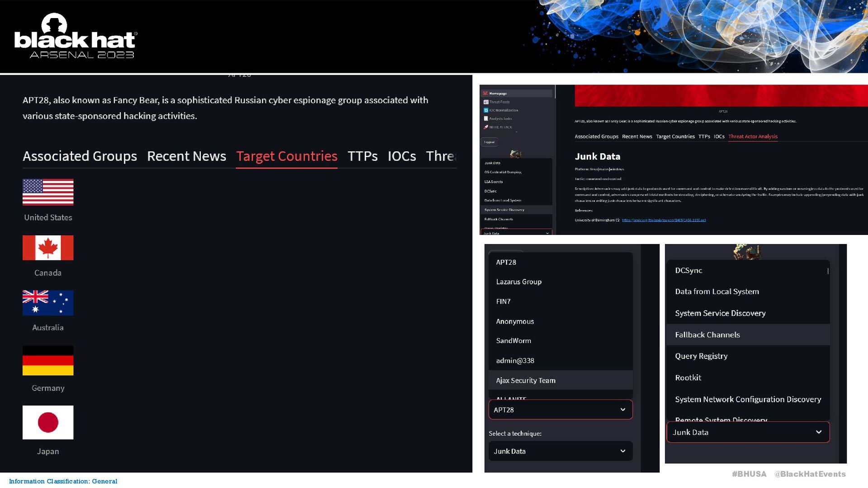Switch to Associated Groups tab in large panel

click(x=80, y=156)
